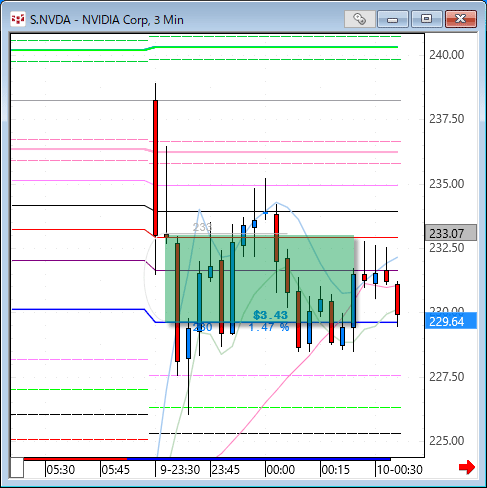
Task: Maximize the S.NVDA chart window
Action: (426, 19)
